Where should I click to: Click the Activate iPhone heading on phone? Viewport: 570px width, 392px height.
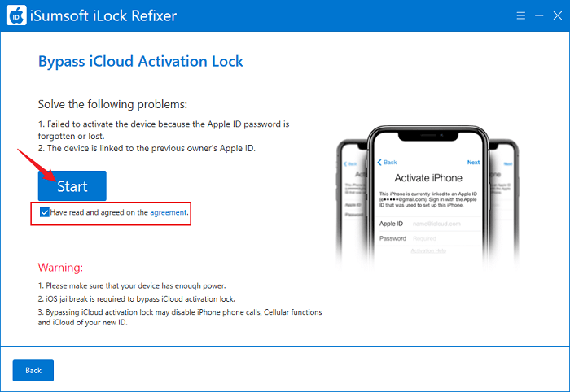coord(427,177)
